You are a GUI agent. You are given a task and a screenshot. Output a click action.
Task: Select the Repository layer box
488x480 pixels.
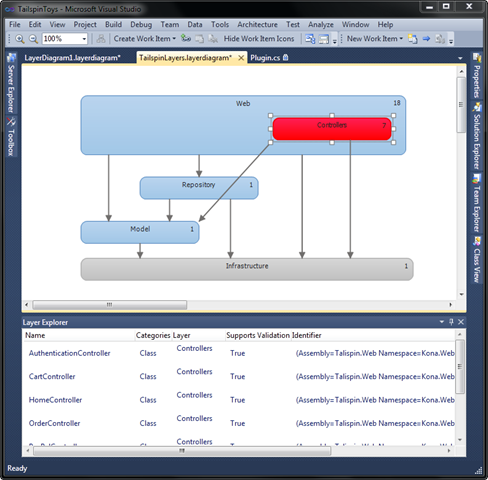(x=199, y=188)
